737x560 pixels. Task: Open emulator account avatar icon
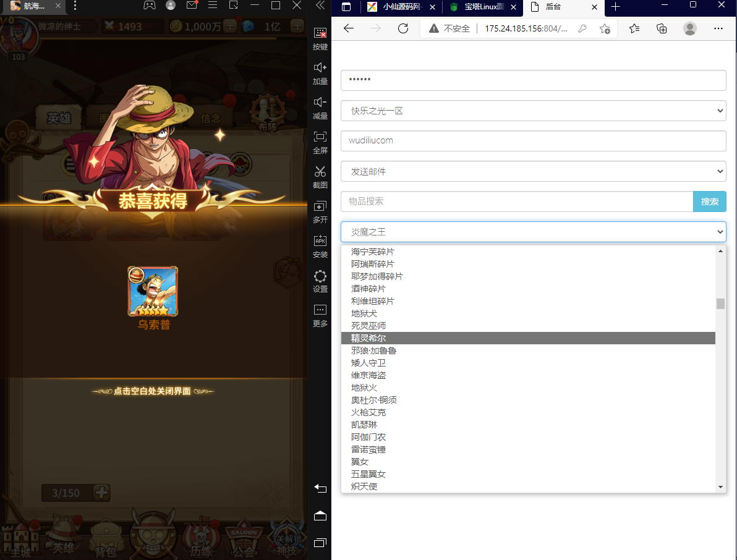[x=171, y=5]
